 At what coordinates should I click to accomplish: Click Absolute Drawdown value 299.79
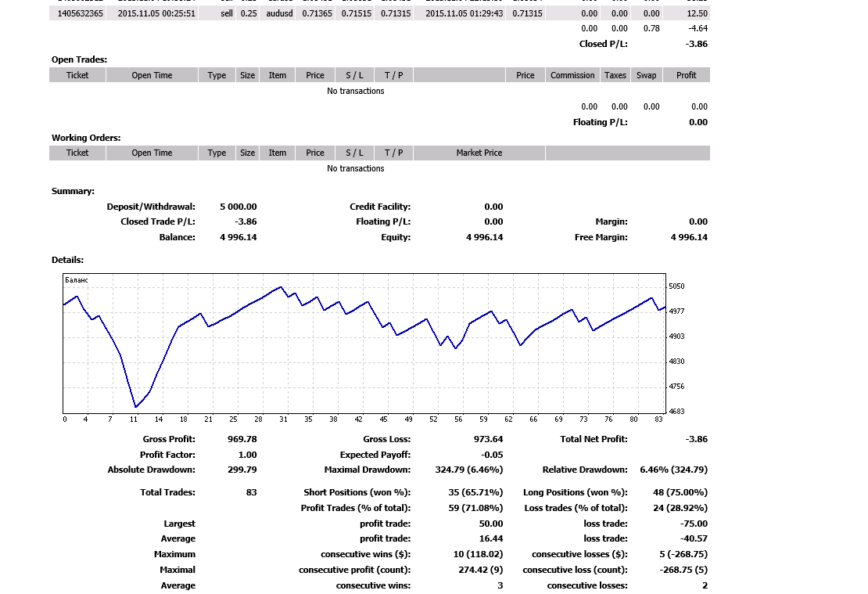242,470
